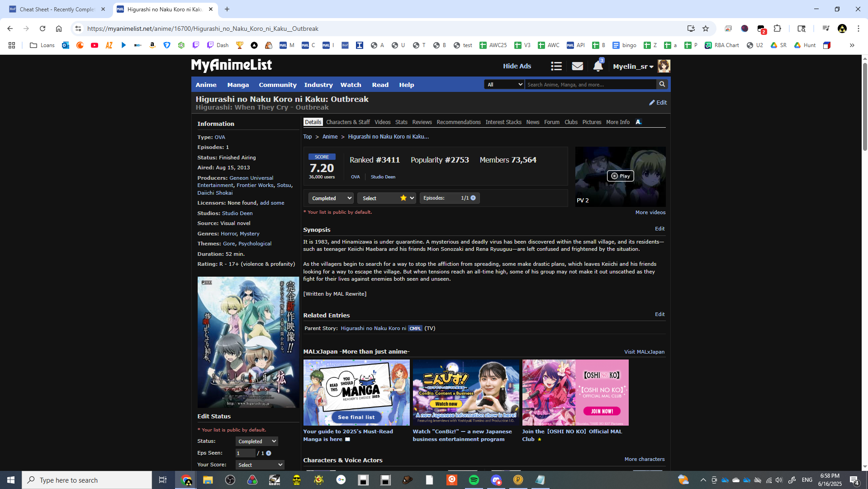
Task: Open the Psychological theme link
Action: (255, 244)
